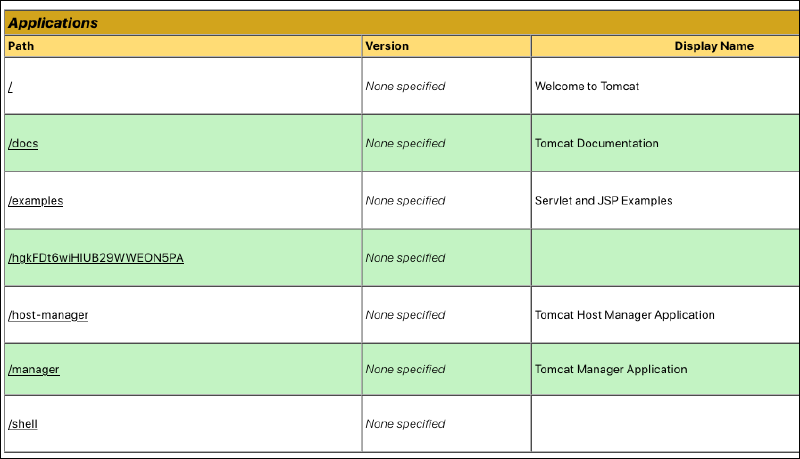The image size is (800, 459).
Task: Open the /docs path link
Action: point(23,143)
